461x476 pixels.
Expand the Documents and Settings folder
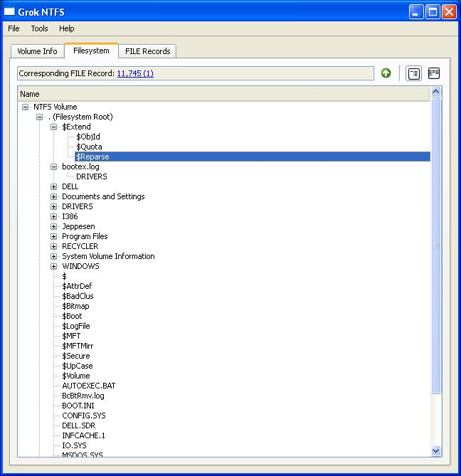(54, 196)
